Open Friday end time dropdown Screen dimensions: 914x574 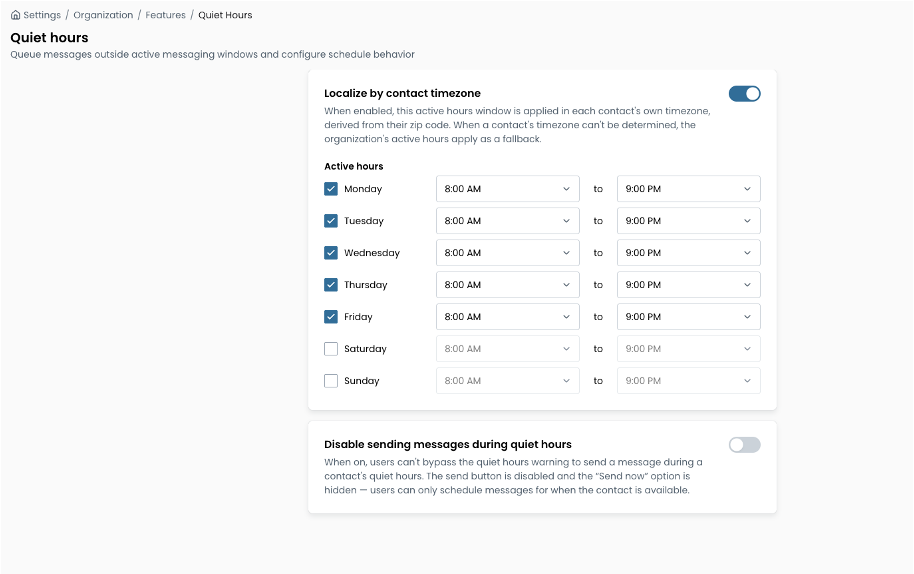[688, 317]
